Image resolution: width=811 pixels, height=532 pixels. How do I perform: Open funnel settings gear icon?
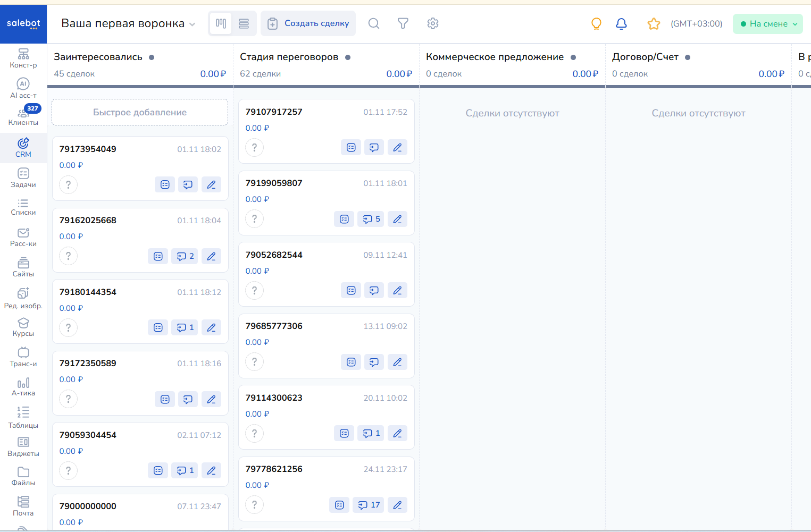(433, 23)
